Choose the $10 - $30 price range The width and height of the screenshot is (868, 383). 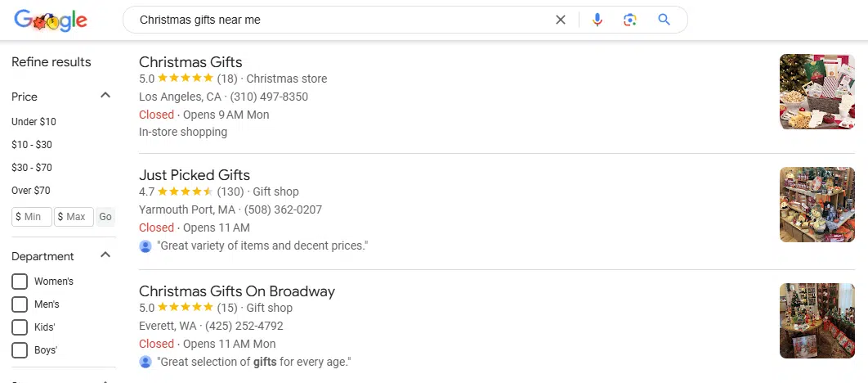coord(31,145)
